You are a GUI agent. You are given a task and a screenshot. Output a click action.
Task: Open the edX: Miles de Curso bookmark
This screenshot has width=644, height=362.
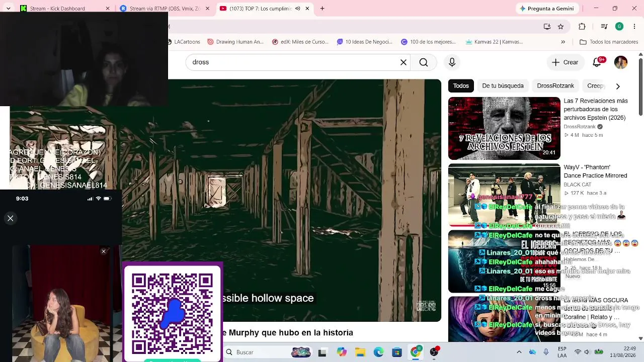(x=300, y=42)
